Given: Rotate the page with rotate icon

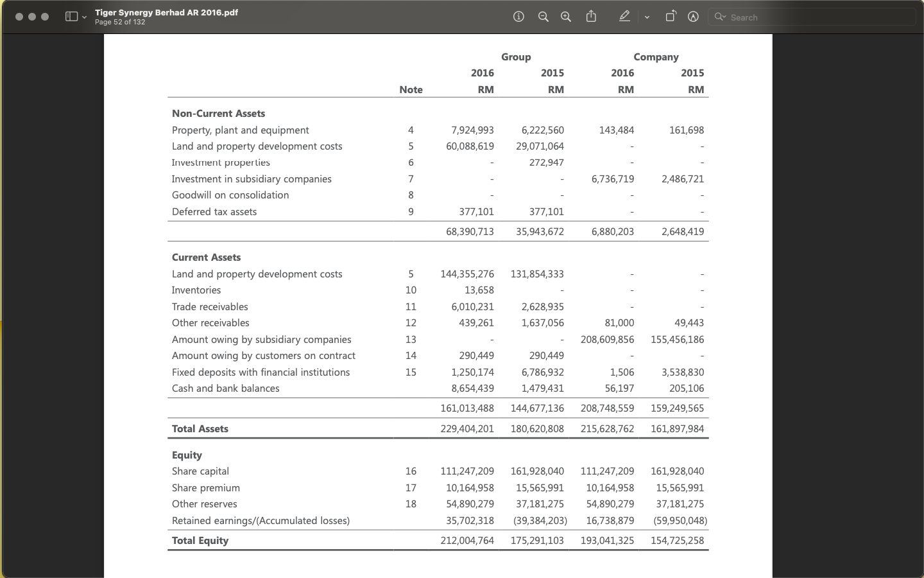Looking at the screenshot, I should click(671, 17).
